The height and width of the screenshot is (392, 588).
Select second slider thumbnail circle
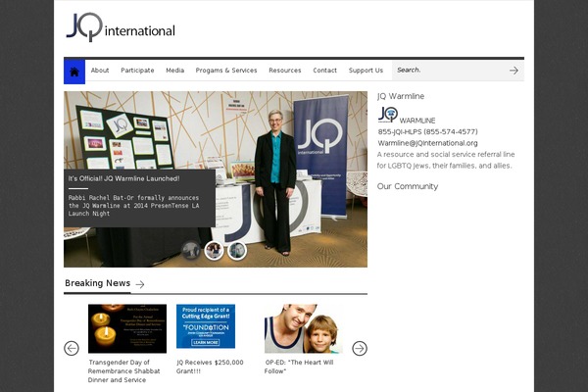pos(214,250)
